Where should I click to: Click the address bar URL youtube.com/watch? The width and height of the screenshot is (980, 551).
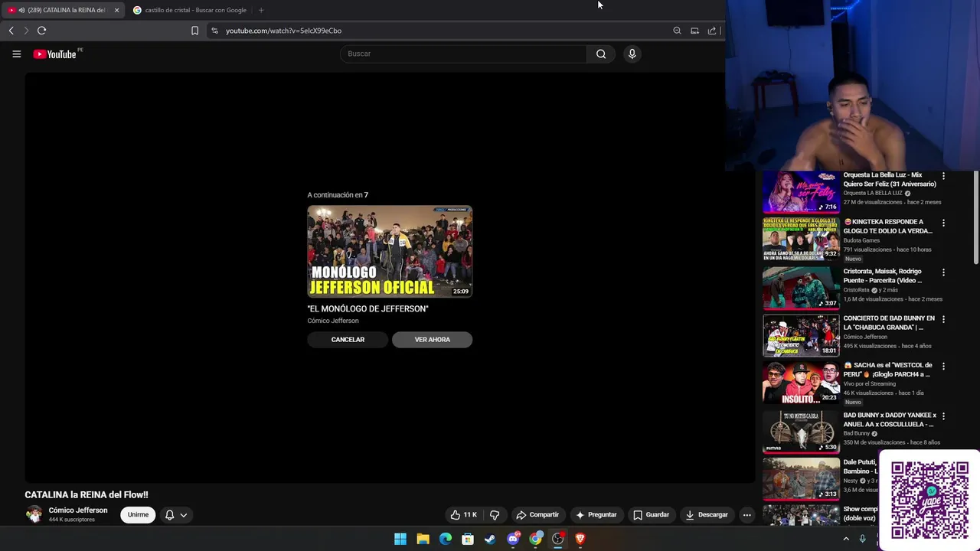pyautogui.click(x=283, y=31)
